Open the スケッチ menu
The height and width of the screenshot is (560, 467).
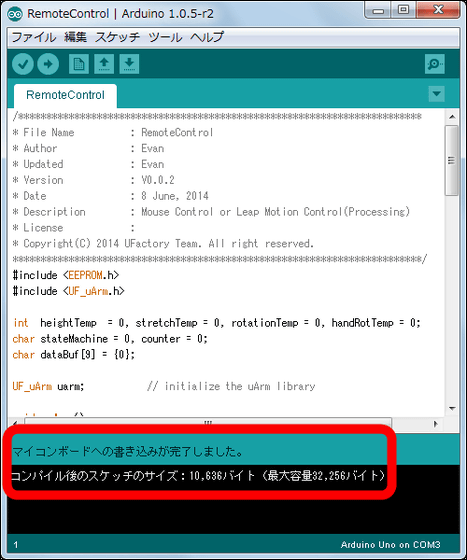point(117,37)
